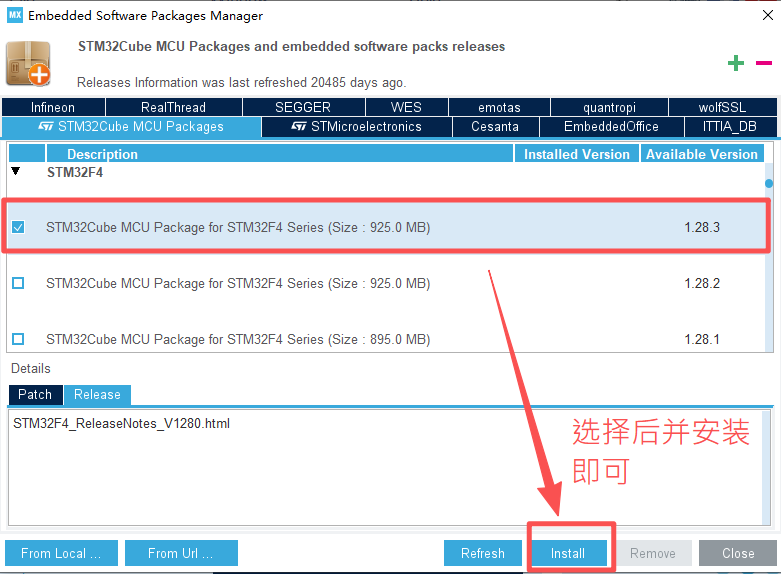Switch to the STMicroelectronics tab
Screen dimensions: 781x574
(x=356, y=127)
